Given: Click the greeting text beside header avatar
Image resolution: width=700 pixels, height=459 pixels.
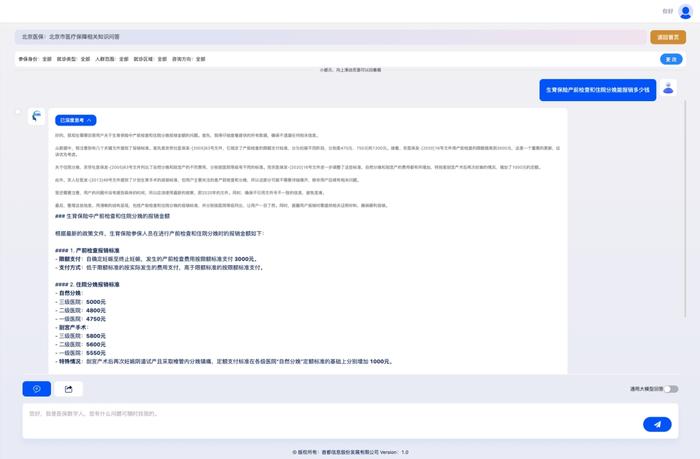Looking at the screenshot, I should pyautogui.click(x=667, y=11).
